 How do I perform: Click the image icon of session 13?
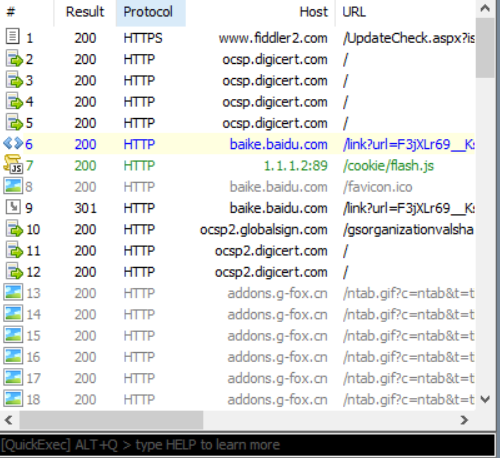coord(13,292)
